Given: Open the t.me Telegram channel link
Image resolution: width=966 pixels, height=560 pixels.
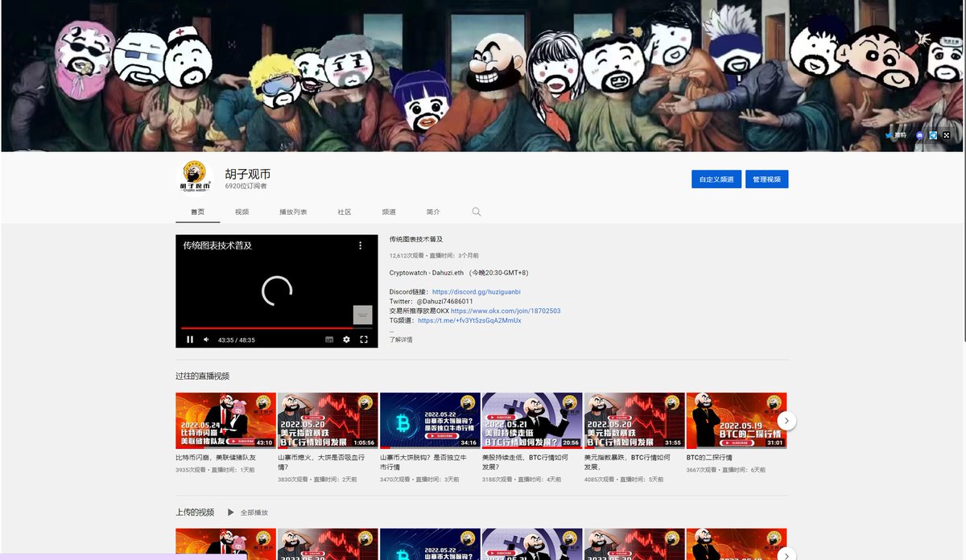Looking at the screenshot, I should (x=469, y=320).
